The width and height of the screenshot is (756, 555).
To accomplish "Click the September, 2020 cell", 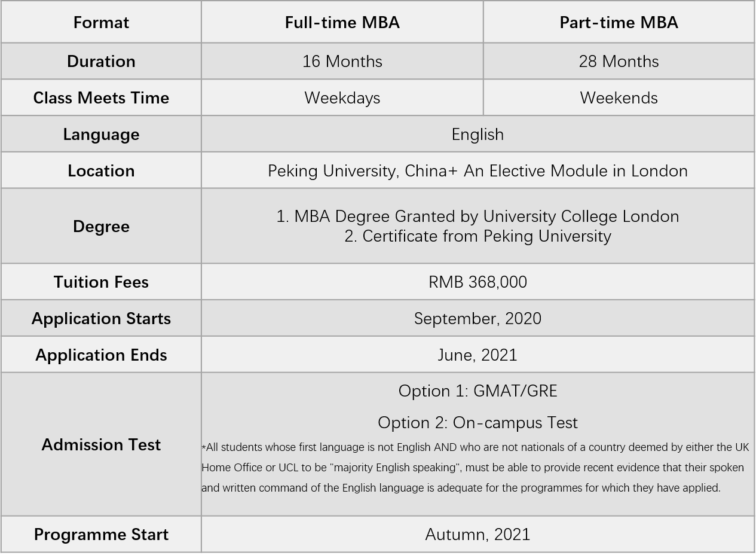I will point(478,319).
